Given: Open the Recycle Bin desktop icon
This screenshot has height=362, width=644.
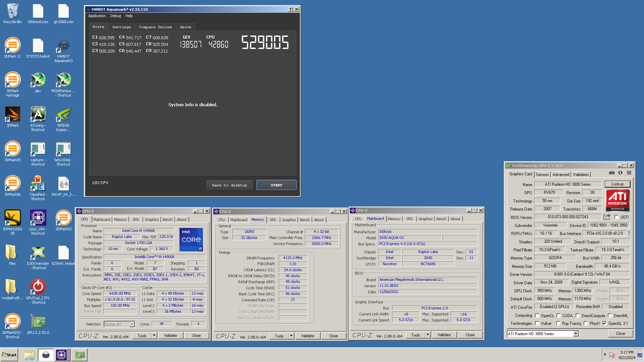Looking at the screenshot, I should [12, 14].
